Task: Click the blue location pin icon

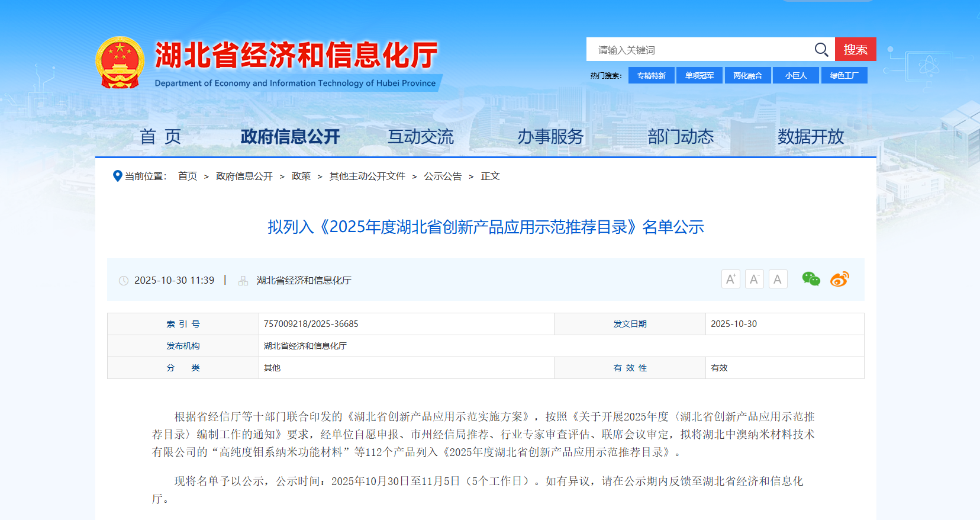Action: [117, 176]
